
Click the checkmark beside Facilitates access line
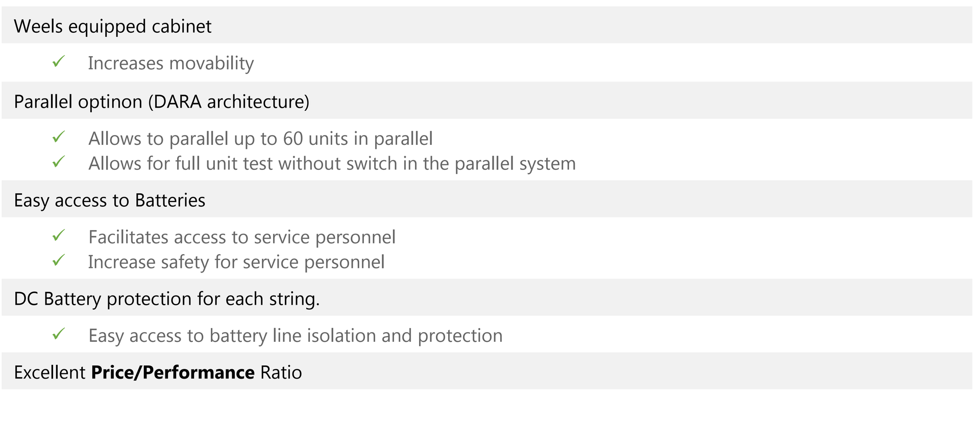click(59, 236)
